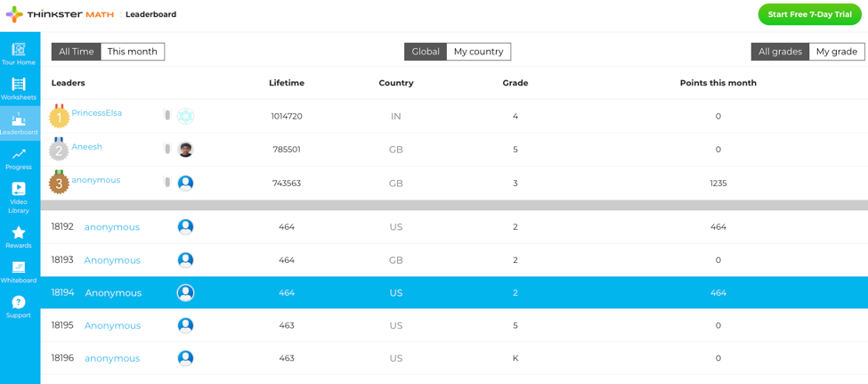
Task: Start Free 7-Day Trial
Action: [809, 14]
